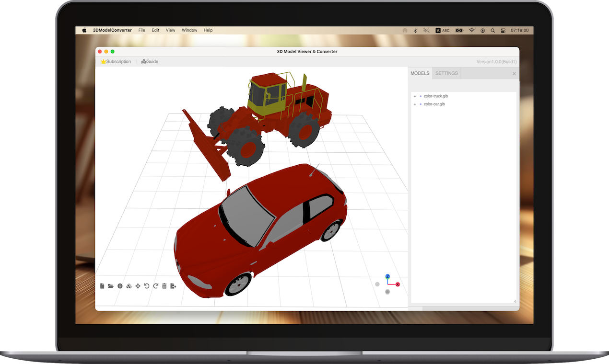This screenshot has height=364, width=609.
Task: Open the Control Center icon
Action: [503, 30]
